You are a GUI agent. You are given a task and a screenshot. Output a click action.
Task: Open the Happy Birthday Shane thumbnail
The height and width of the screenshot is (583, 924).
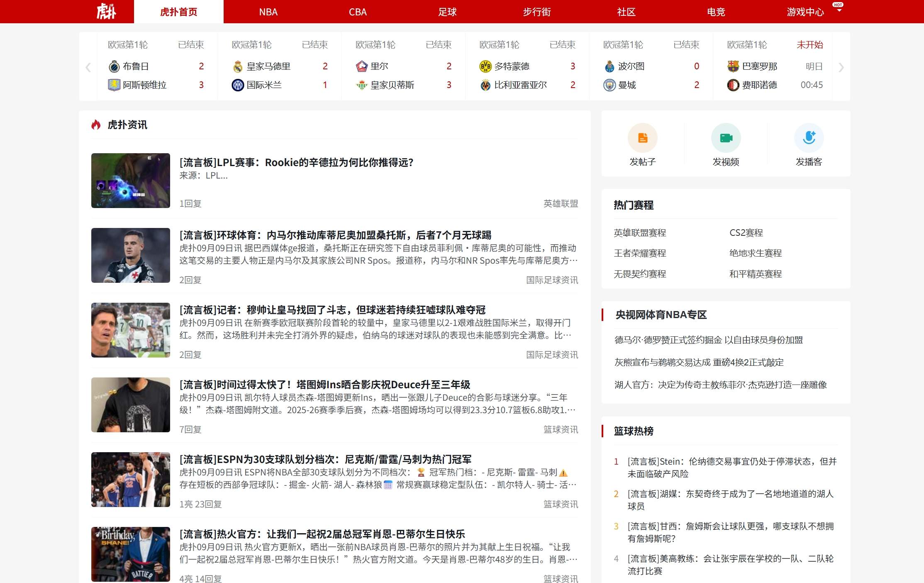click(x=131, y=554)
